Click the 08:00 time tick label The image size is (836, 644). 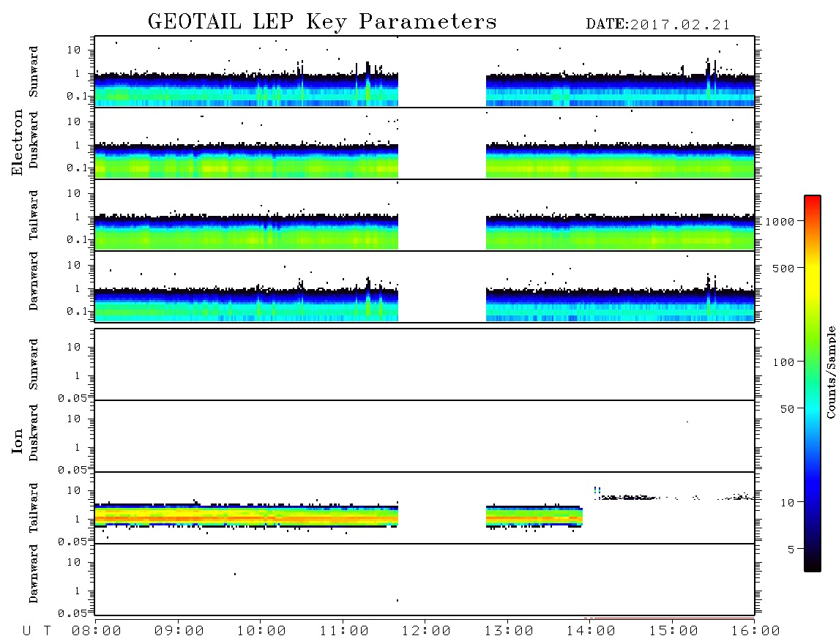click(96, 632)
